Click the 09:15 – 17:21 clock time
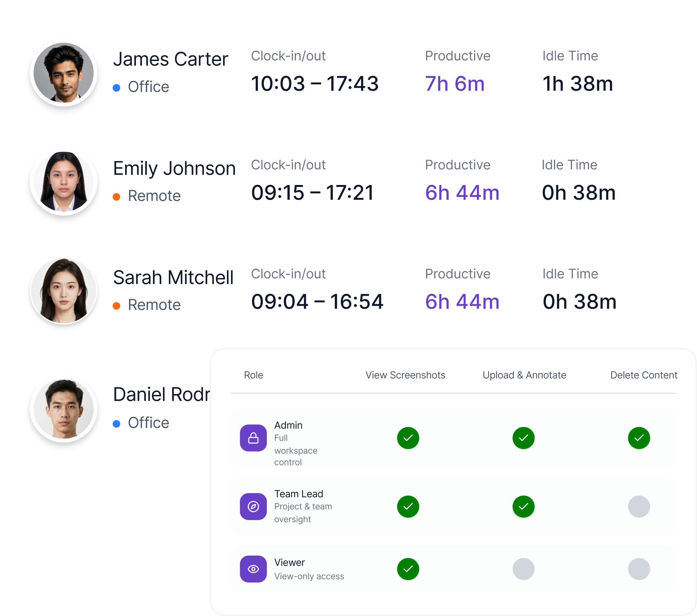Screen dimensions: 697x616 (x=312, y=193)
